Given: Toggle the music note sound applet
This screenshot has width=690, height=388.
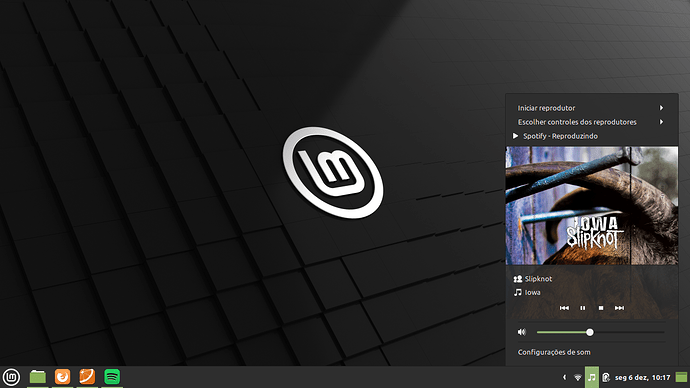Looking at the screenshot, I should point(592,377).
